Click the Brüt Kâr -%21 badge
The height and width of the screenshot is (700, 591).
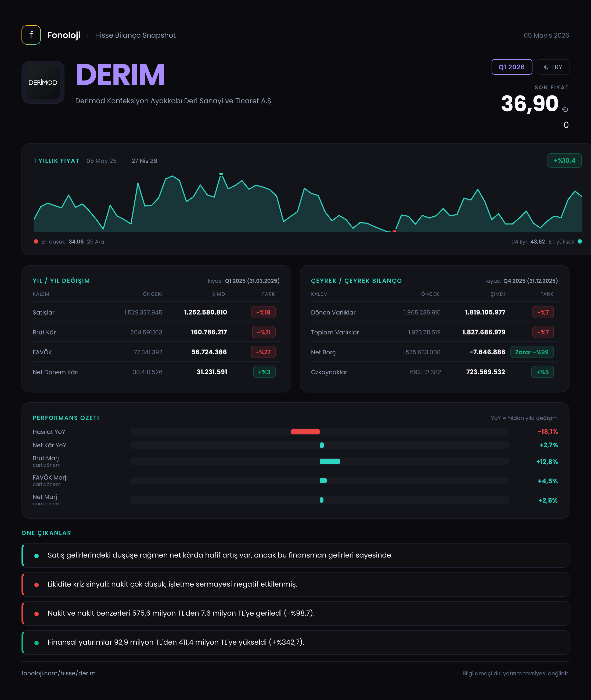[x=264, y=332]
